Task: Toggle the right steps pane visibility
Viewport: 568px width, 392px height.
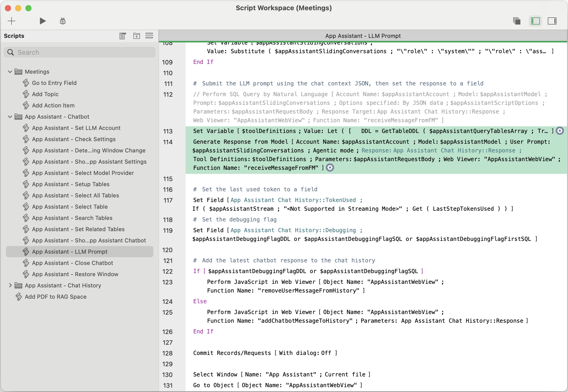Action: (x=552, y=21)
